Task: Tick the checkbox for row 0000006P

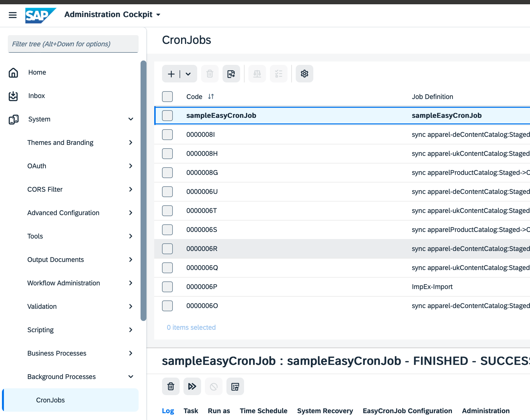Action: (x=167, y=287)
